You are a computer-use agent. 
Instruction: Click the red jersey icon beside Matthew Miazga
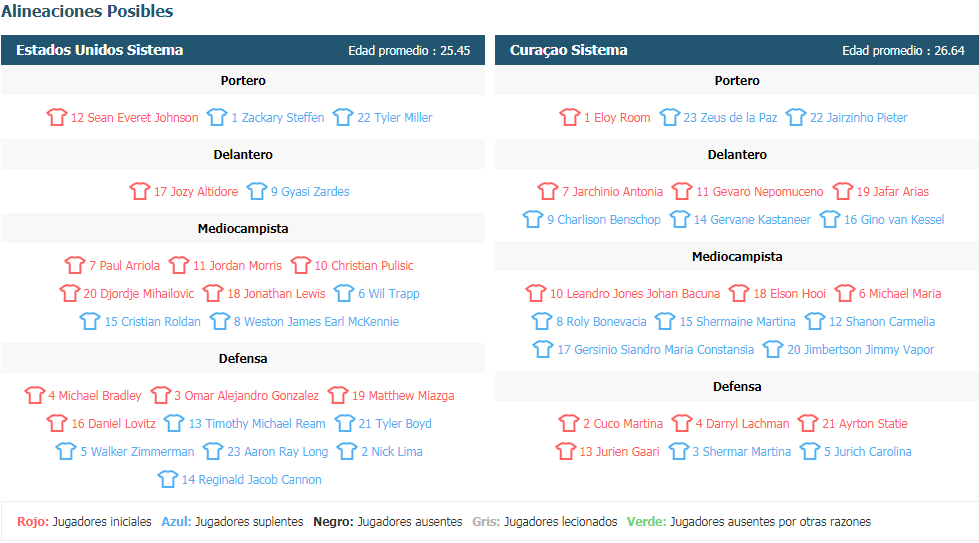pos(338,395)
